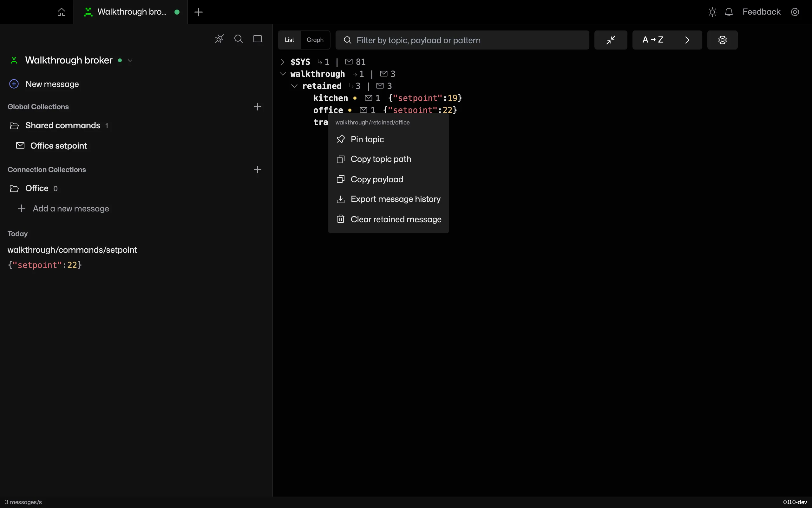
Task: Click the 3 messages/s status
Action: tap(23, 502)
